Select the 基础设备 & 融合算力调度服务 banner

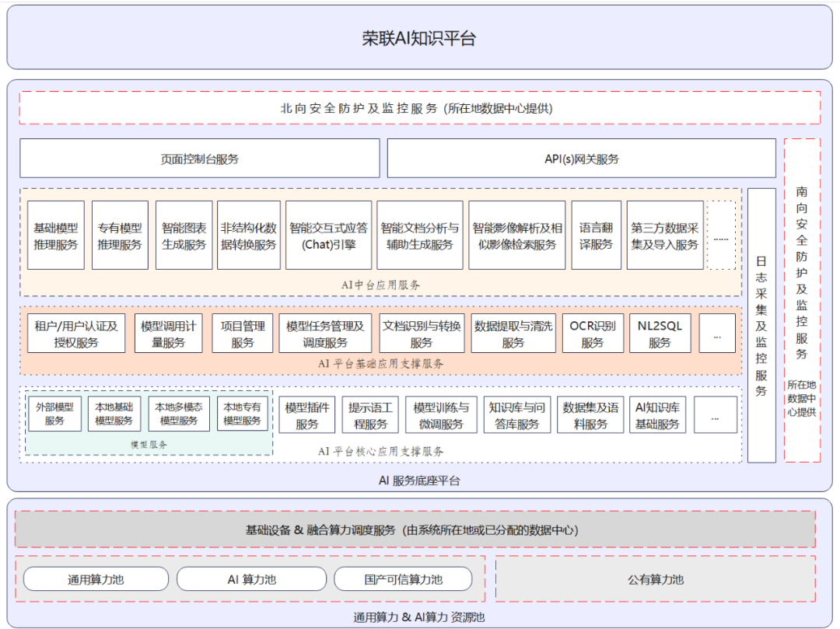point(415,529)
